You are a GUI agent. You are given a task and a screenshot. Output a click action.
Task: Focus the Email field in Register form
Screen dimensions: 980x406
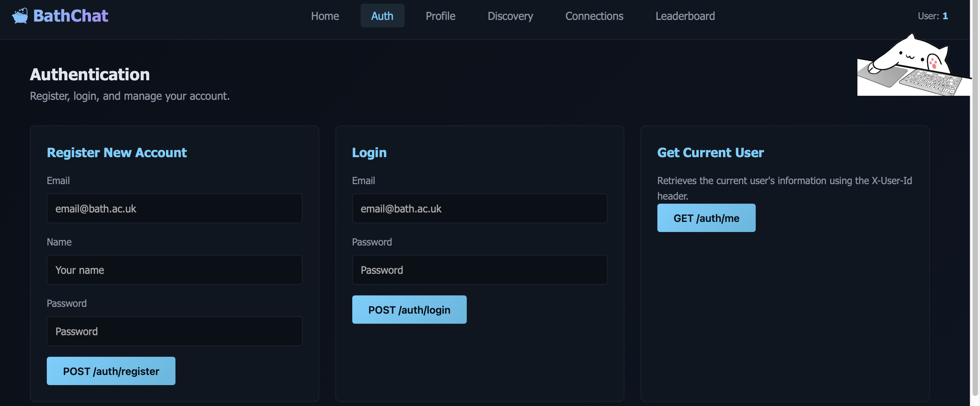tap(174, 208)
